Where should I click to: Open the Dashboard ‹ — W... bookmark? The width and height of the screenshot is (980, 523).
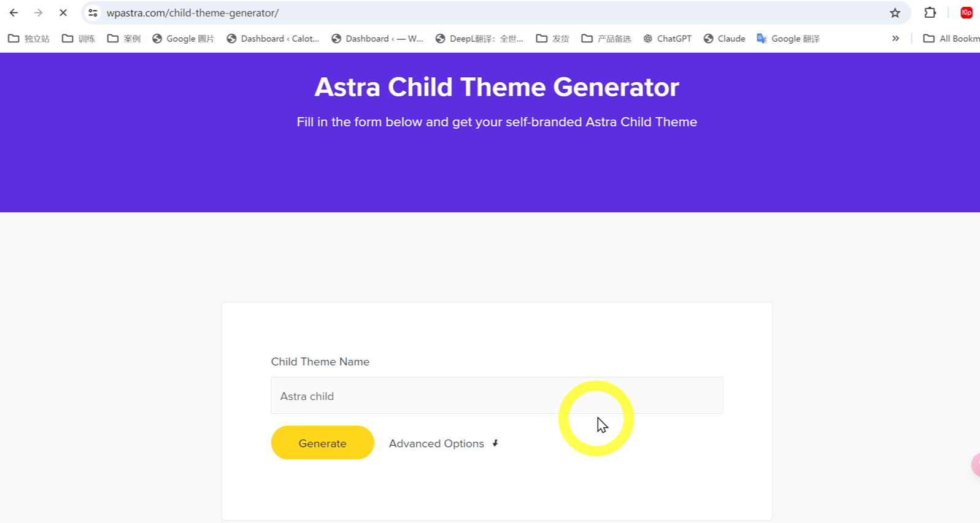[377, 39]
